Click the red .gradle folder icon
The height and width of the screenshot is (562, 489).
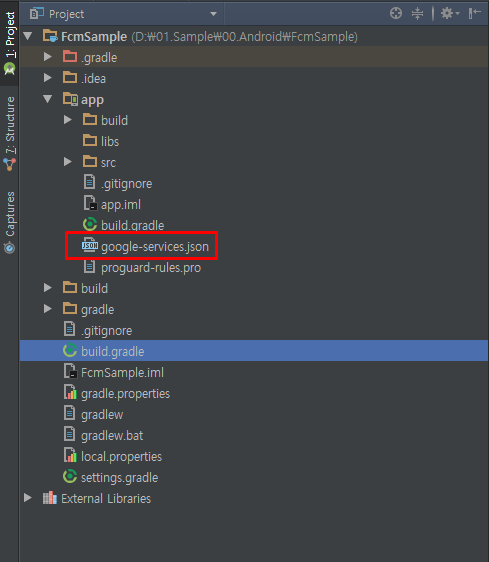(70, 57)
